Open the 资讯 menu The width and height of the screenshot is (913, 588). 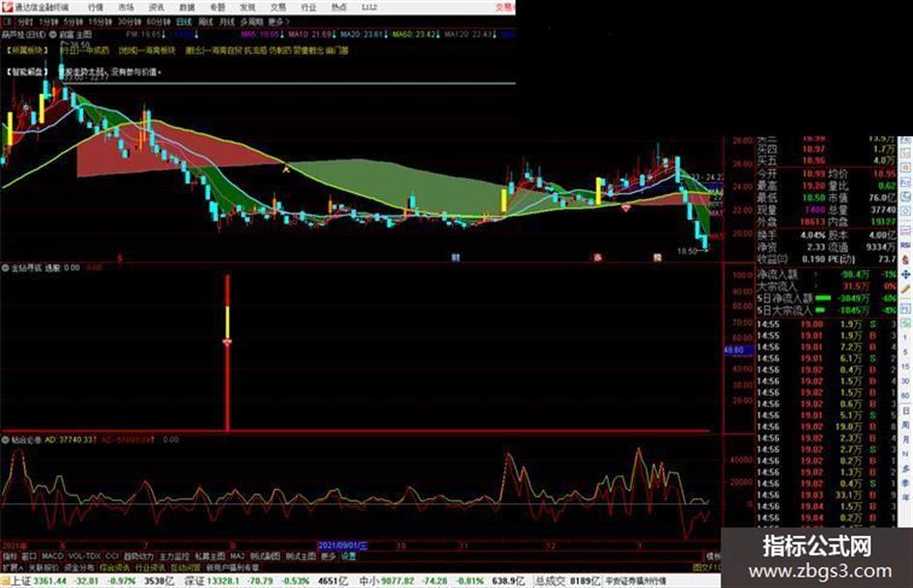[157, 7]
